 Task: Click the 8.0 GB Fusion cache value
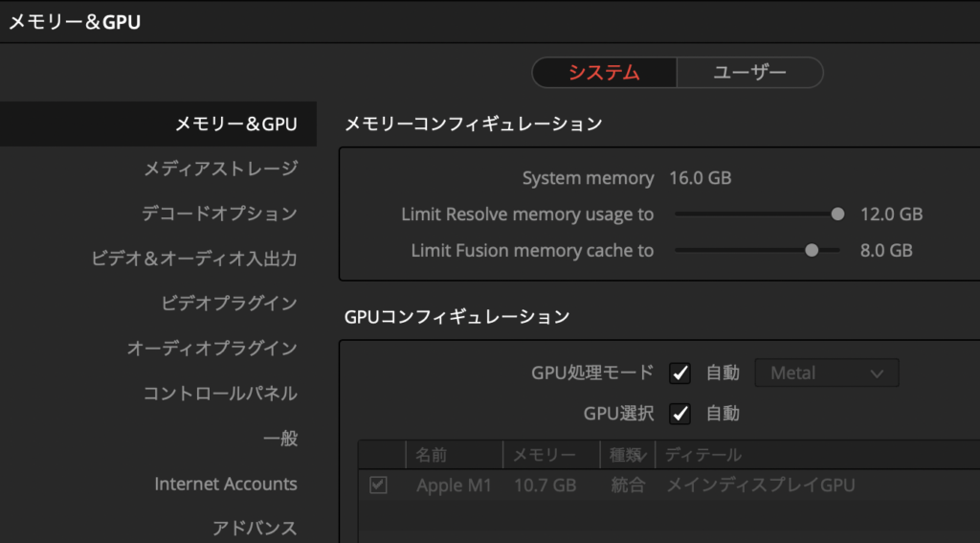pos(886,251)
